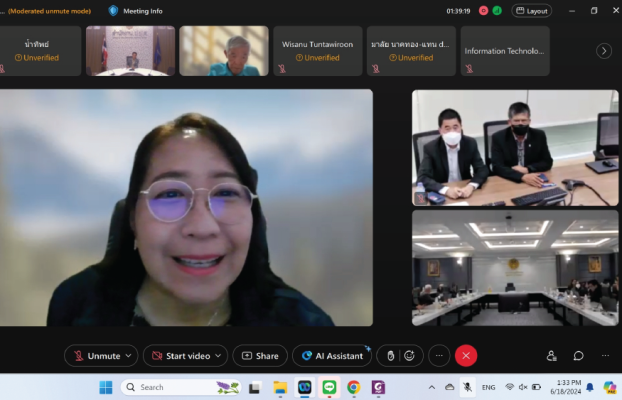Click the Unmute microphone button
This screenshot has height=400, width=622.
point(95,356)
